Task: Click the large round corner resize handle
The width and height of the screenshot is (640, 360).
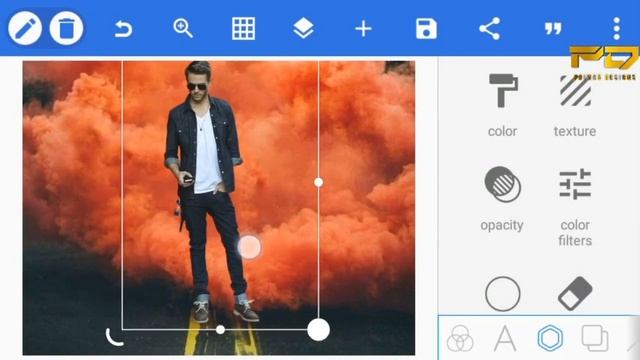Action: (x=318, y=329)
